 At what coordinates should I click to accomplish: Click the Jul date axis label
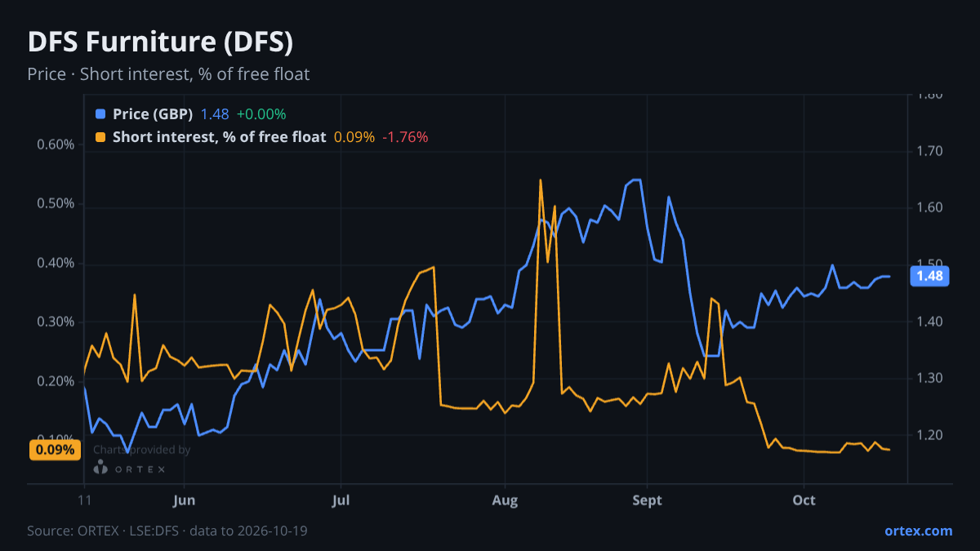click(x=341, y=500)
